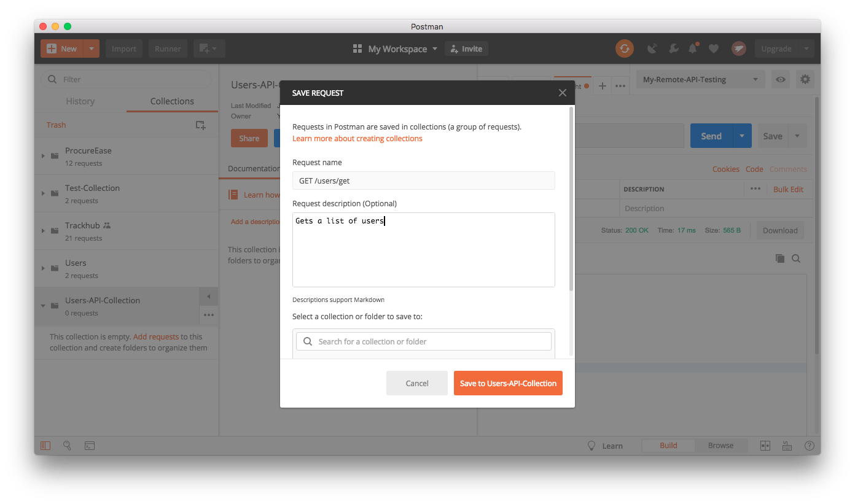Screen dimensions: 855x504
Task: Open the Collections tab
Action: [171, 101]
